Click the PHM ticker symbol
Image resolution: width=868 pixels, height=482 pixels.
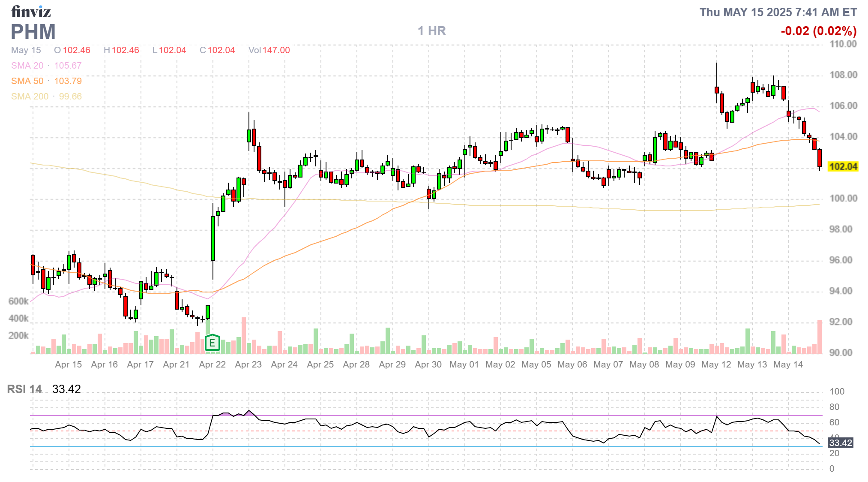pyautogui.click(x=33, y=32)
